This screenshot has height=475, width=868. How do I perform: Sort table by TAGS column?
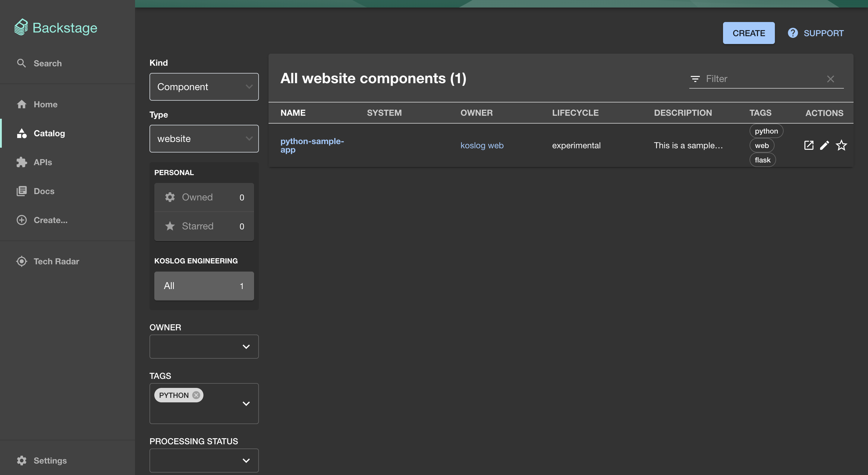760,113
